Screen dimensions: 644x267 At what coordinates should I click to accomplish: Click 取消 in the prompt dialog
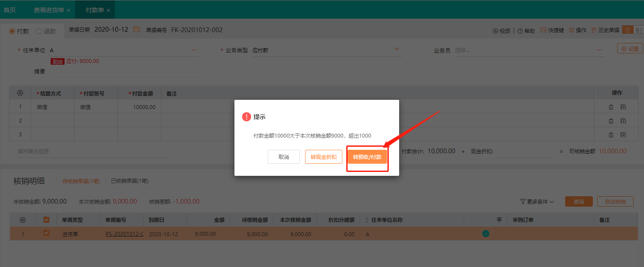pos(284,157)
